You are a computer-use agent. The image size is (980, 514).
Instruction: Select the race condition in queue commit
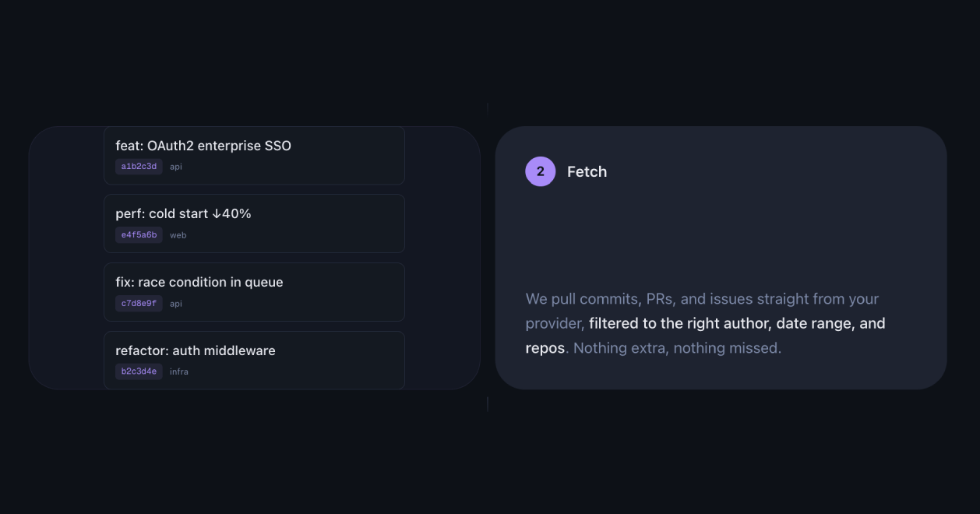[199, 282]
